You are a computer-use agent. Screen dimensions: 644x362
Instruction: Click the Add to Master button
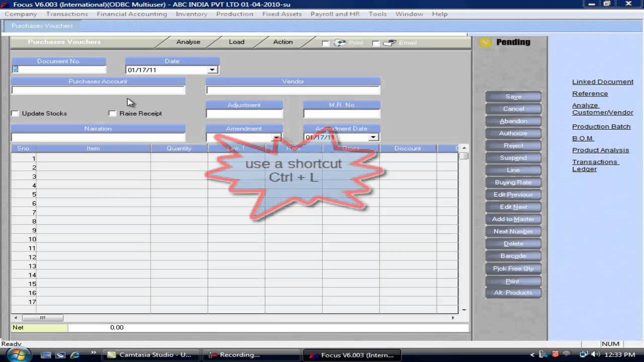click(x=513, y=219)
